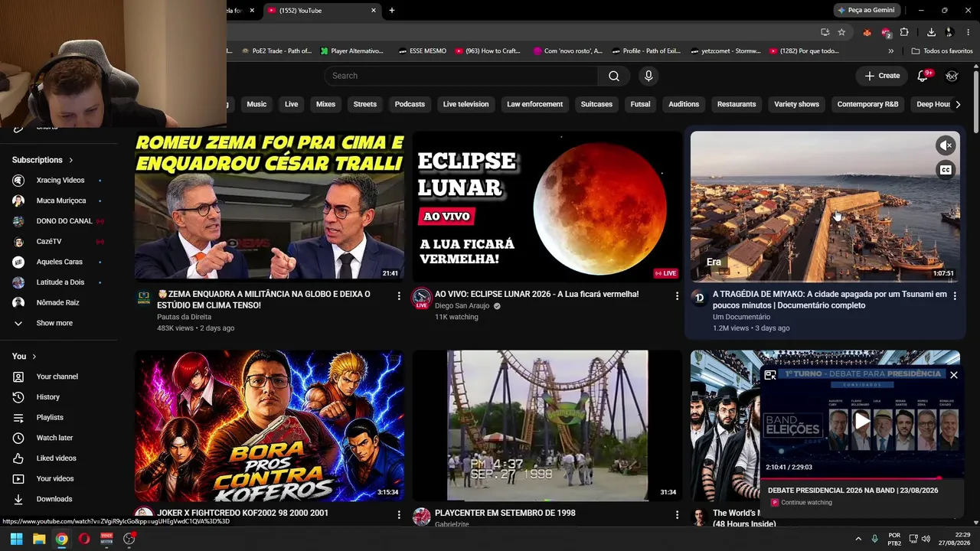Close the (1552) YouTube tab
The image size is (980, 551).
(374, 11)
